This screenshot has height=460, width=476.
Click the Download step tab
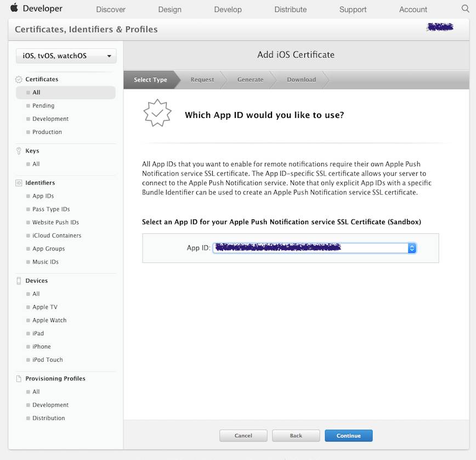(302, 80)
